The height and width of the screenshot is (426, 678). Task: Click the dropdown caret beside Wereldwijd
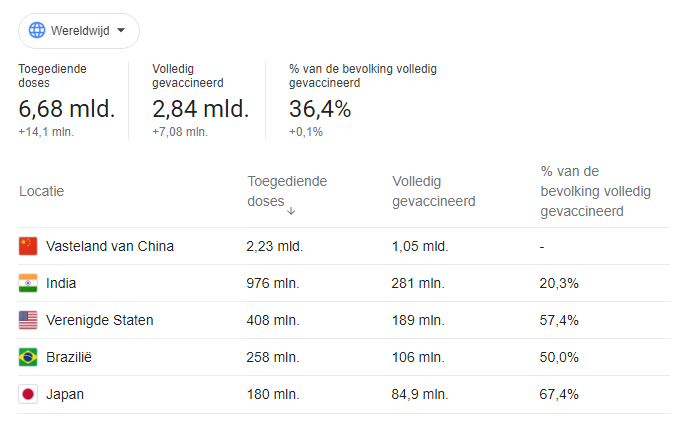click(x=121, y=31)
